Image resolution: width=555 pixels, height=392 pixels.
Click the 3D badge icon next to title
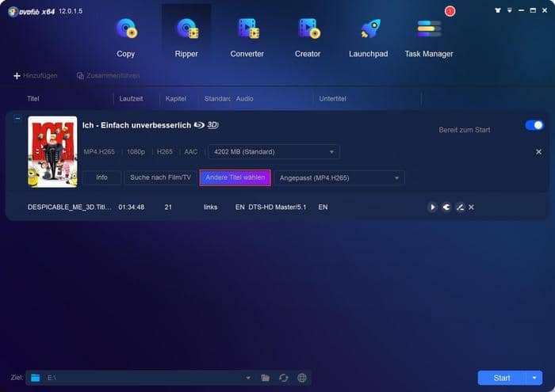pyautogui.click(x=212, y=125)
